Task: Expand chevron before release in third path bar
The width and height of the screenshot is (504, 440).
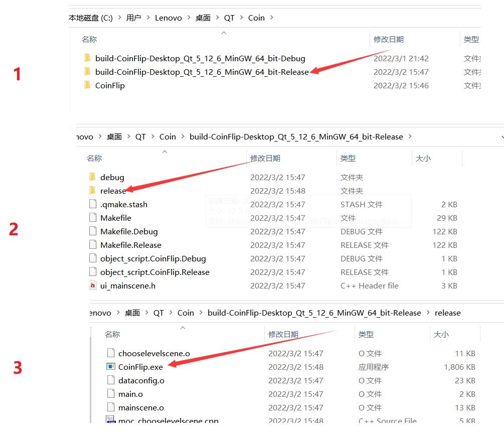Action: (428, 312)
